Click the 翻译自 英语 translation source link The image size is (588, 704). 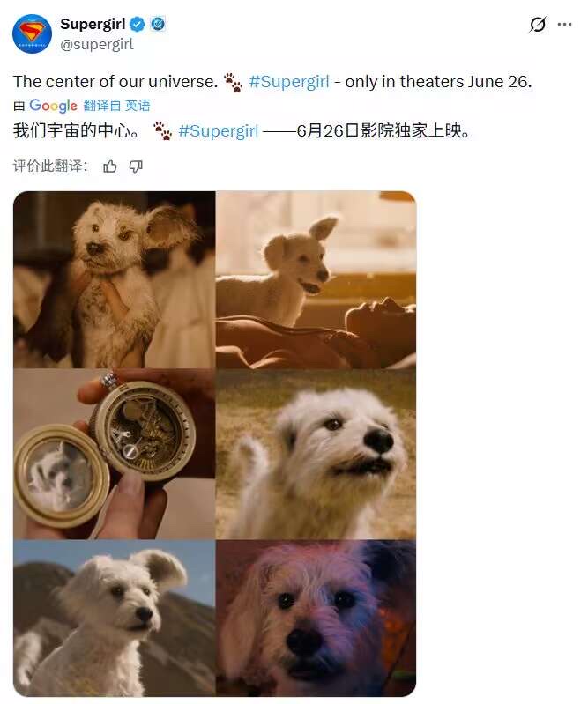pos(116,106)
